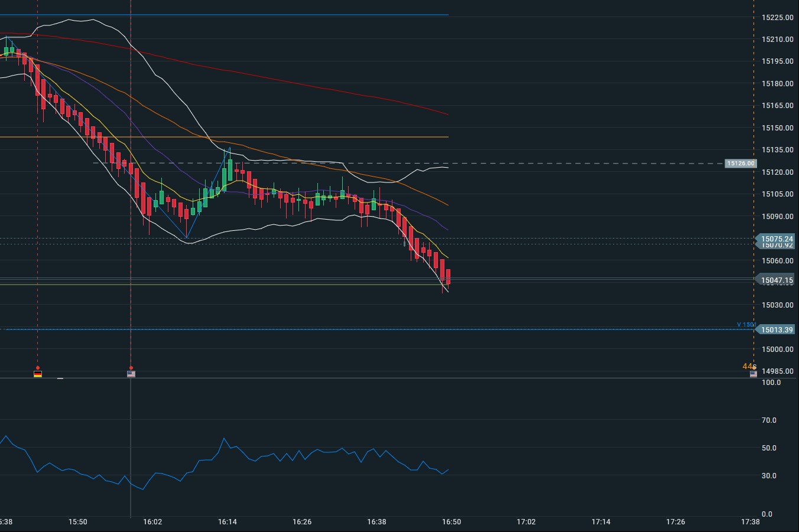This screenshot has width=799, height=532.
Task: Click the 17:26 time axis label
Action: 675,522
